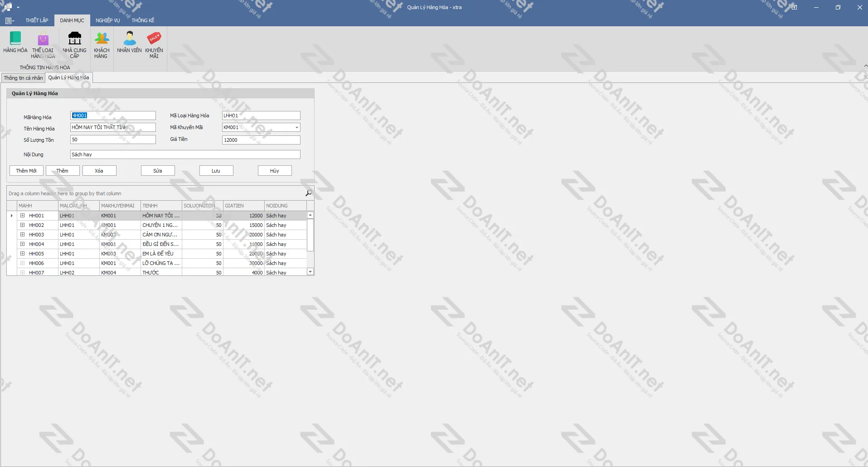Open the Mã Khuyến Mãi dropdown
The height and width of the screenshot is (467, 868).
pos(297,128)
